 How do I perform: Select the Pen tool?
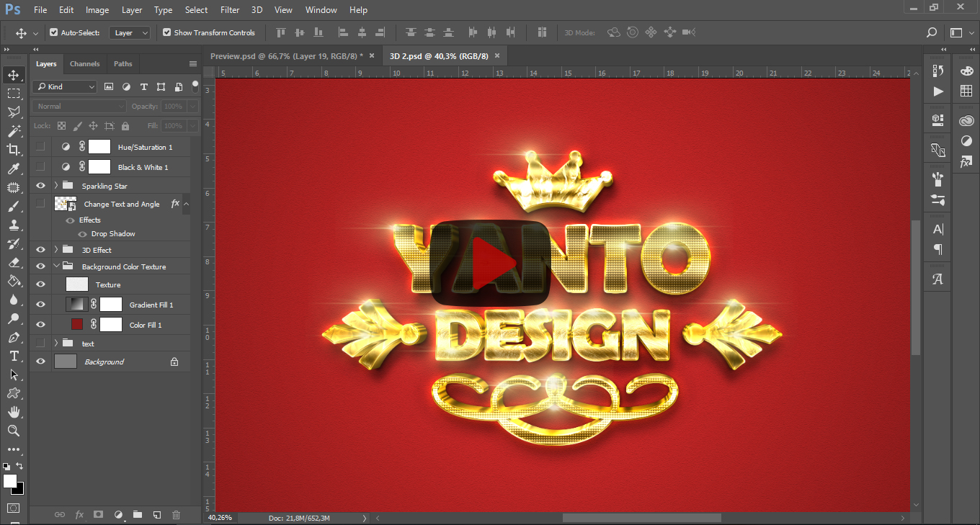pos(13,338)
